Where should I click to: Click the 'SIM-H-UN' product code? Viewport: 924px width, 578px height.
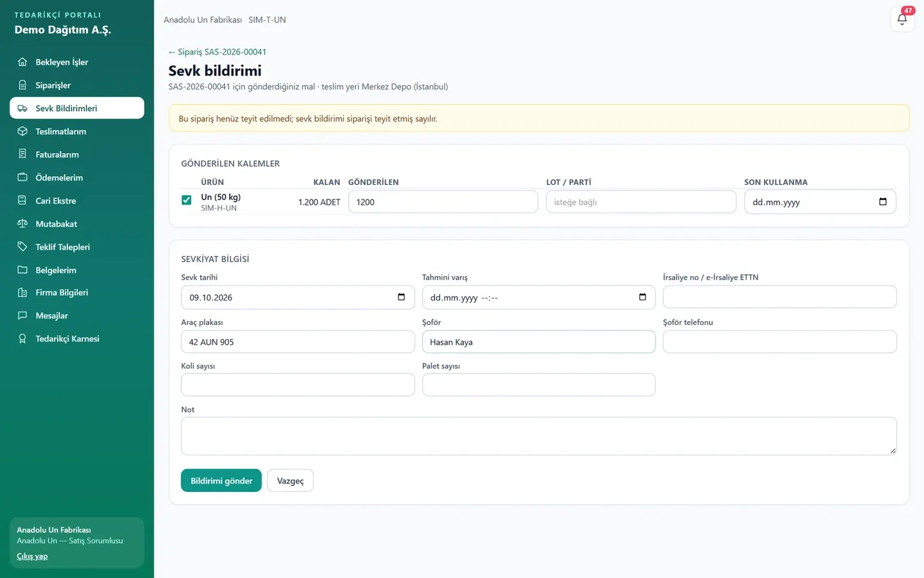219,208
